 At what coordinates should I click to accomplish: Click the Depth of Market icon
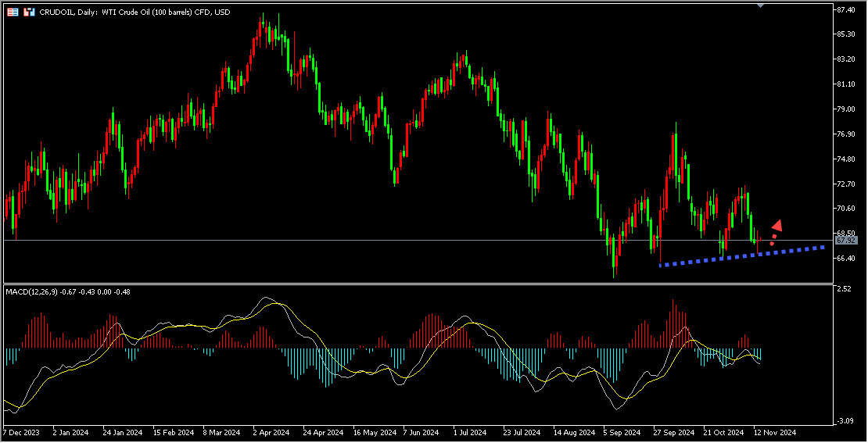tap(13, 13)
